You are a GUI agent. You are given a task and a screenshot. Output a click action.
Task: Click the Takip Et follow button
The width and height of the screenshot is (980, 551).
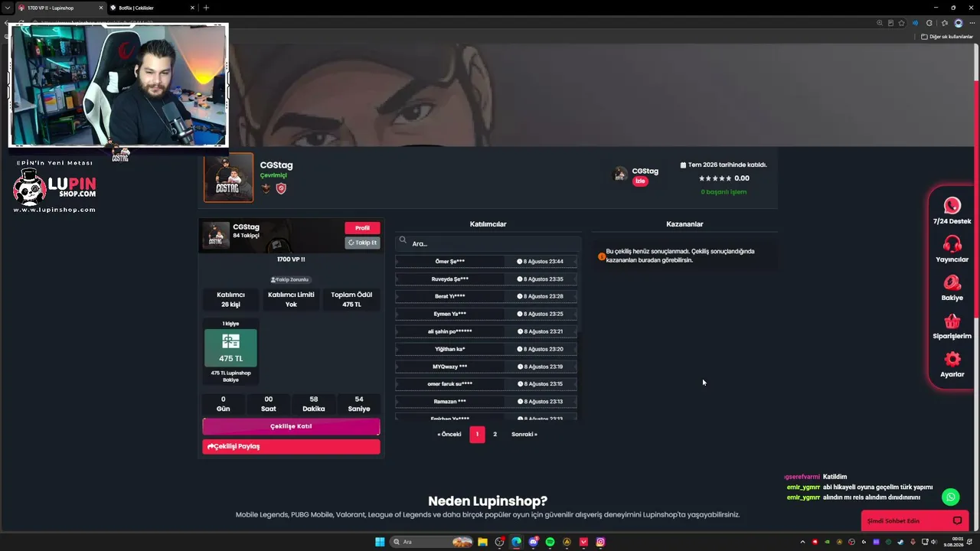[362, 243]
